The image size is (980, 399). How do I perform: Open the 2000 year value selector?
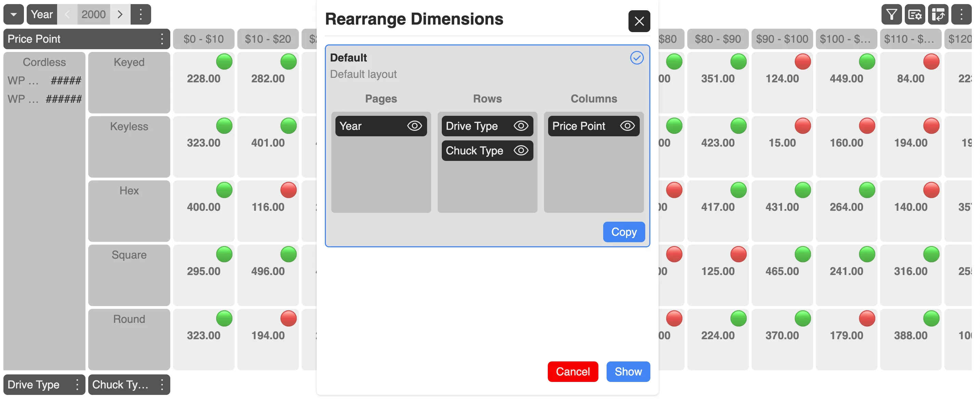[x=94, y=14]
